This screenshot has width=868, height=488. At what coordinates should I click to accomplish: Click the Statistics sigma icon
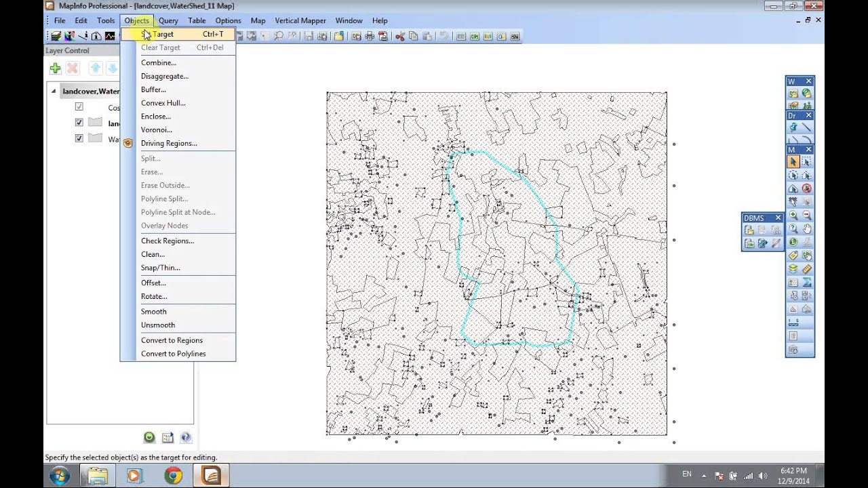point(806,283)
